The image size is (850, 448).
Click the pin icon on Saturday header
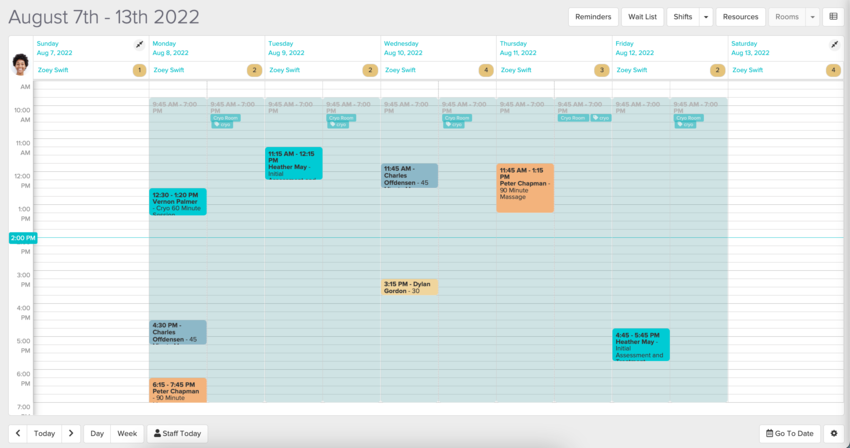tap(834, 45)
